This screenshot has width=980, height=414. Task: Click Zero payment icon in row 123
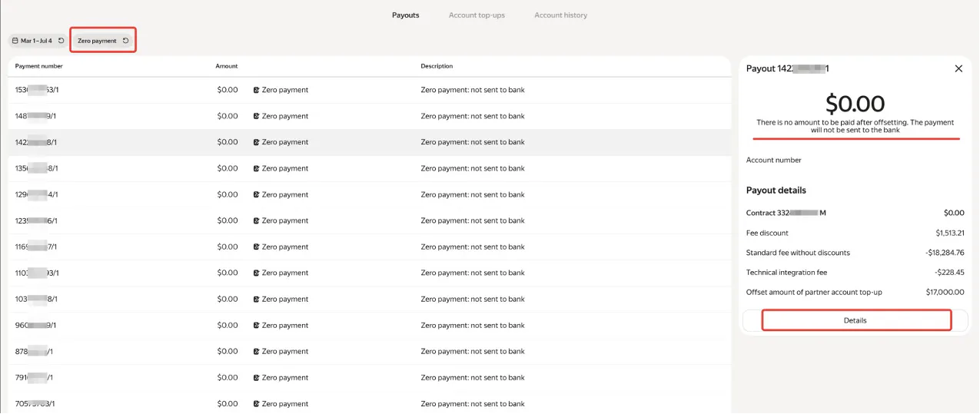tap(257, 220)
